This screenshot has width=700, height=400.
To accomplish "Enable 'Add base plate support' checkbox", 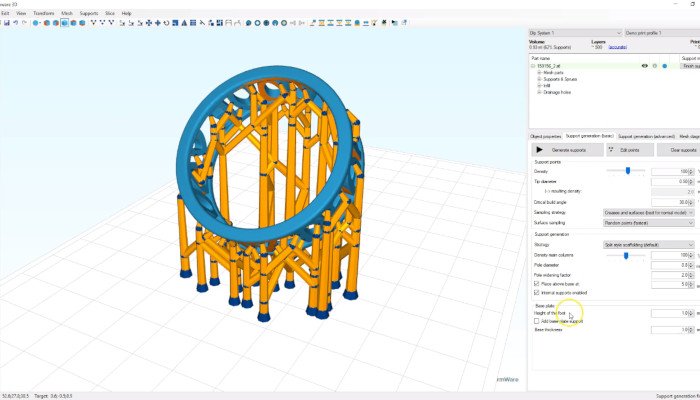I will pyautogui.click(x=537, y=321).
